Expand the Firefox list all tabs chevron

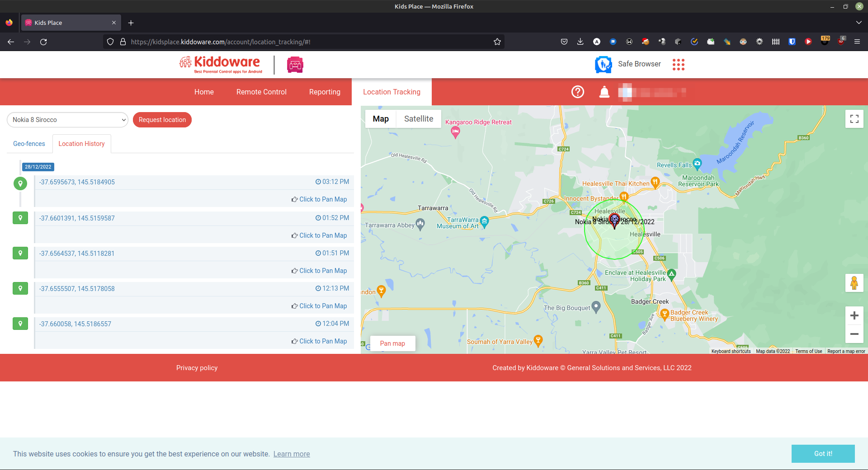click(859, 23)
